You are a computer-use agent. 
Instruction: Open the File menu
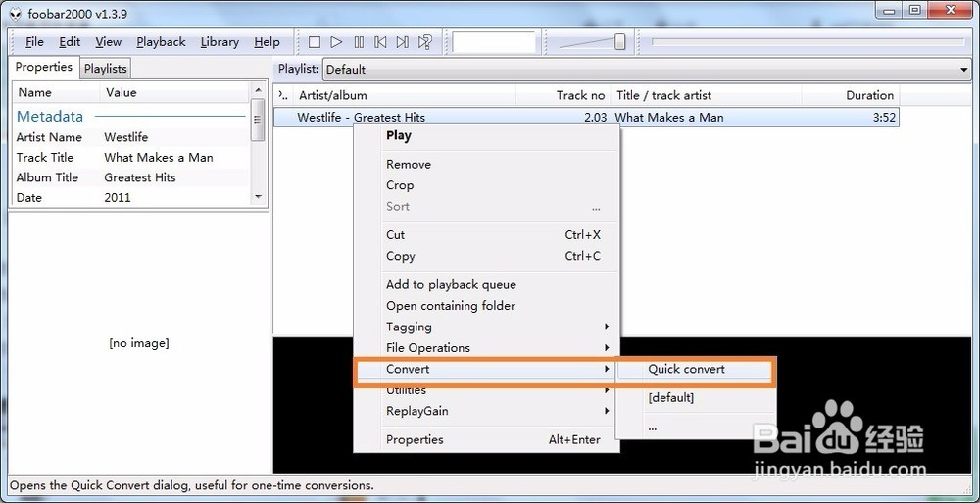pos(34,42)
